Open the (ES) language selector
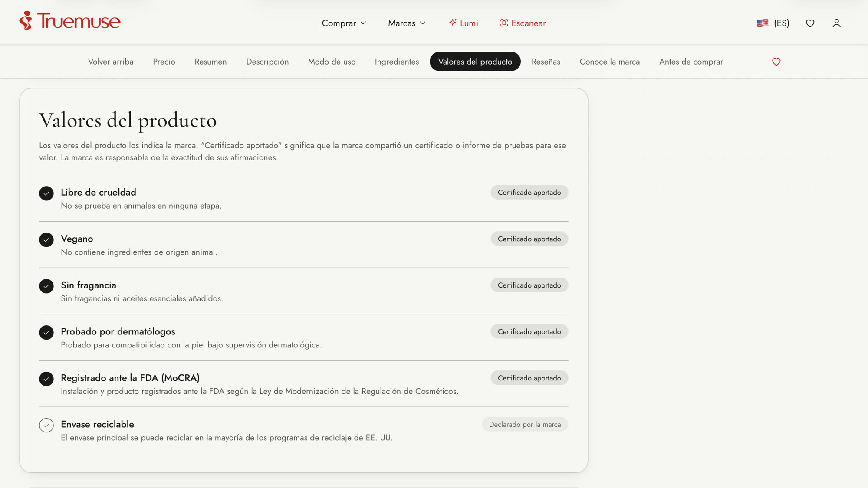868x488 pixels. pyautogui.click(x=773, y=23)
